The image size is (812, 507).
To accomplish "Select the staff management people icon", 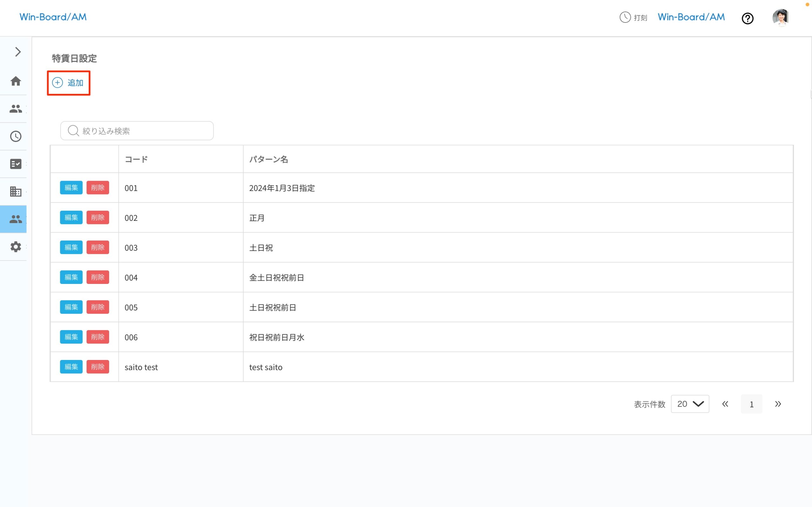I will pos(15,108).
